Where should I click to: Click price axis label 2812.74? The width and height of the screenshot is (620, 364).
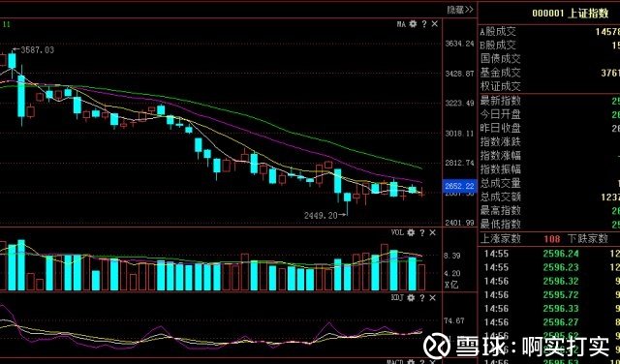(458, 164)
